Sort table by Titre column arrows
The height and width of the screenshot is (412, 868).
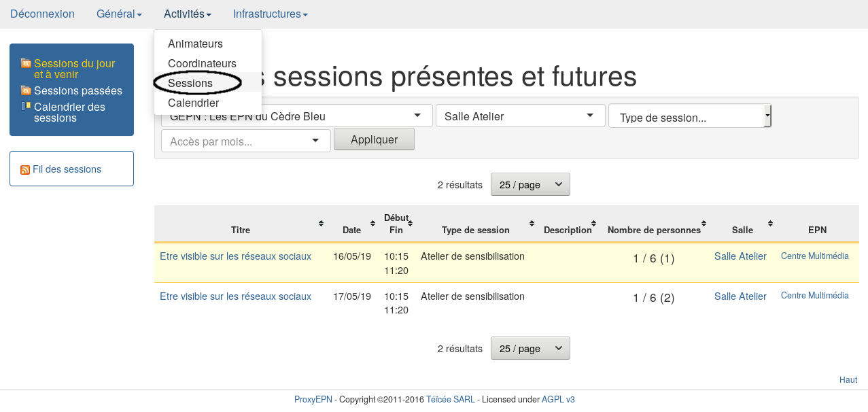[321, 224]
